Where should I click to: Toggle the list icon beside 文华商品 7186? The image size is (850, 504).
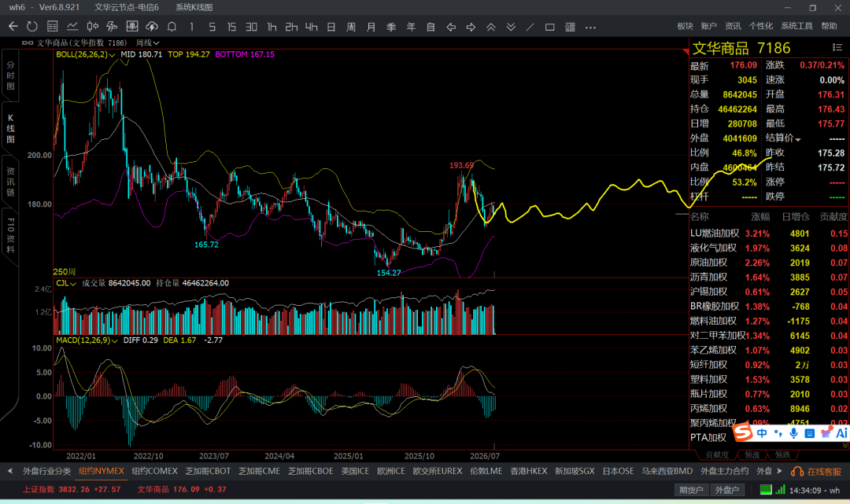click(837, 48)
